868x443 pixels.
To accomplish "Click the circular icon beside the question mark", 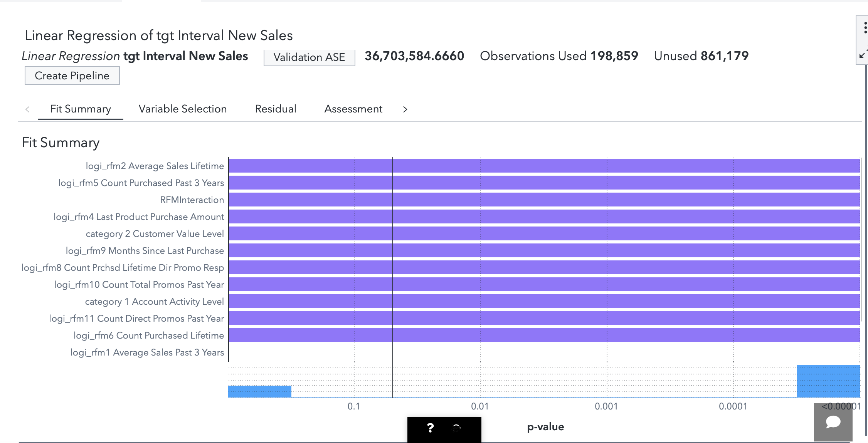I will (456, 428).
